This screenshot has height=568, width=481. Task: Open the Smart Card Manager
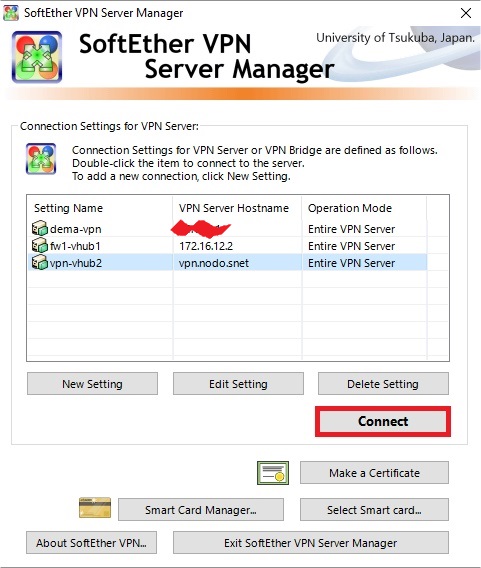(201, 510)
